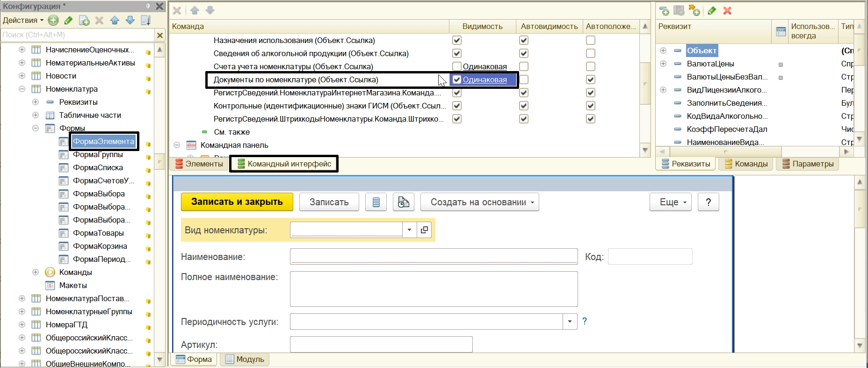Click the green pencil edit icon in Configuration panel
Screen dimensions: 868x368
68,20
